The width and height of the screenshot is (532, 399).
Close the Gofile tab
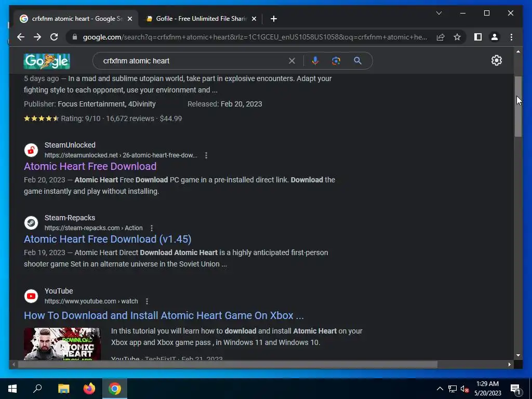click(x=254, y=19)
